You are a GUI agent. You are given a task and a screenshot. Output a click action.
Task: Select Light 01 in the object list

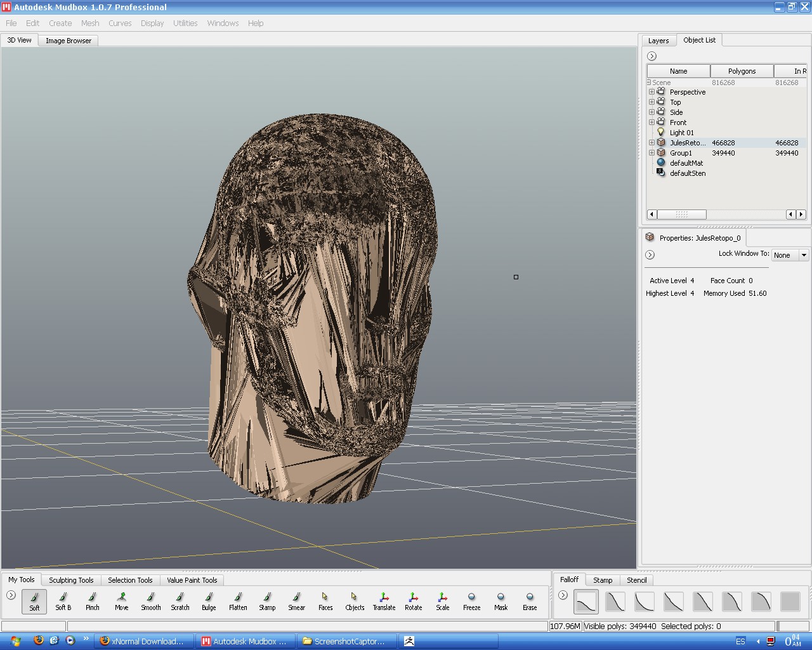(681, 133)
